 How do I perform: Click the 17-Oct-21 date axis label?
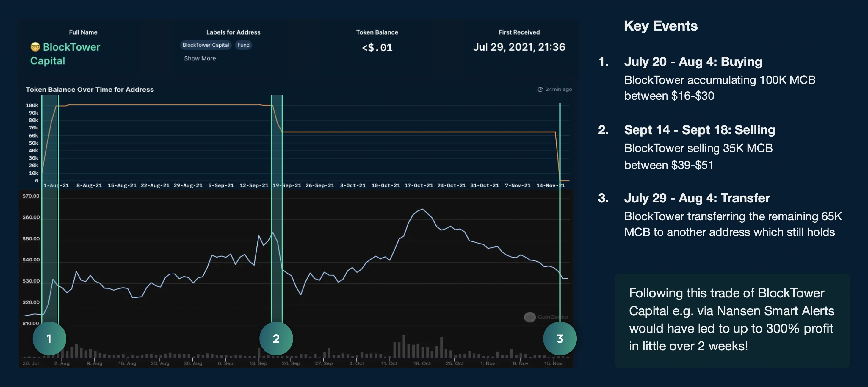tap(419, 186)
